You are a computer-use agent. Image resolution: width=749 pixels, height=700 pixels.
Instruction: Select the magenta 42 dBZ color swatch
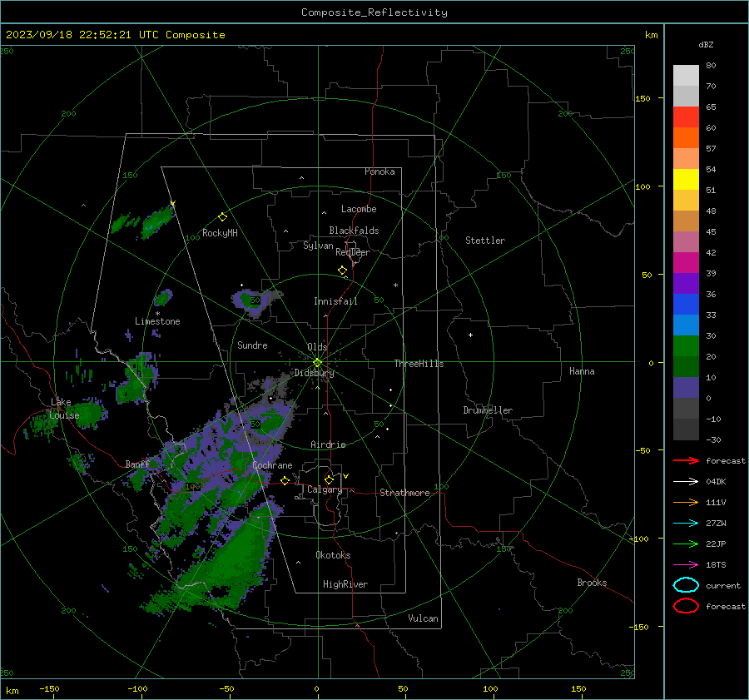(x=686, y=262)
